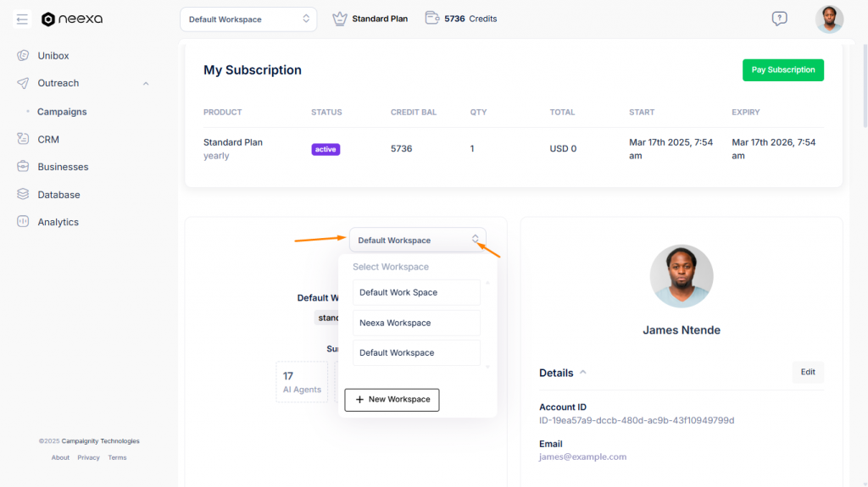Click the Pay Subscription button
868x487 pixels.
(782, 70)
